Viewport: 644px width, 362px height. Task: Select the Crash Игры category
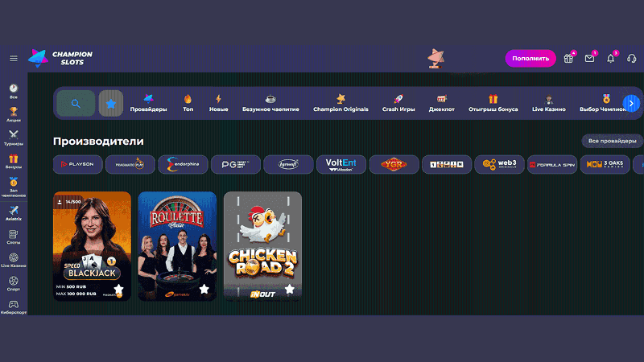tap(398, 103)
